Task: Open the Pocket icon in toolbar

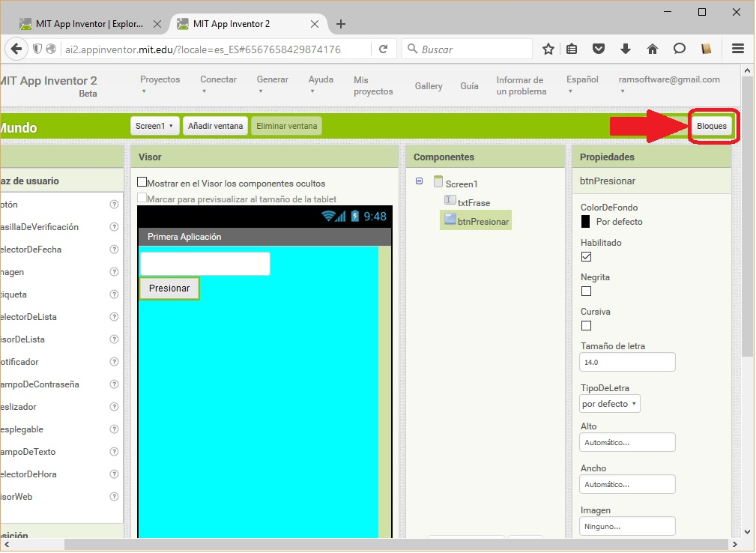Action: [x=599, y=49]
